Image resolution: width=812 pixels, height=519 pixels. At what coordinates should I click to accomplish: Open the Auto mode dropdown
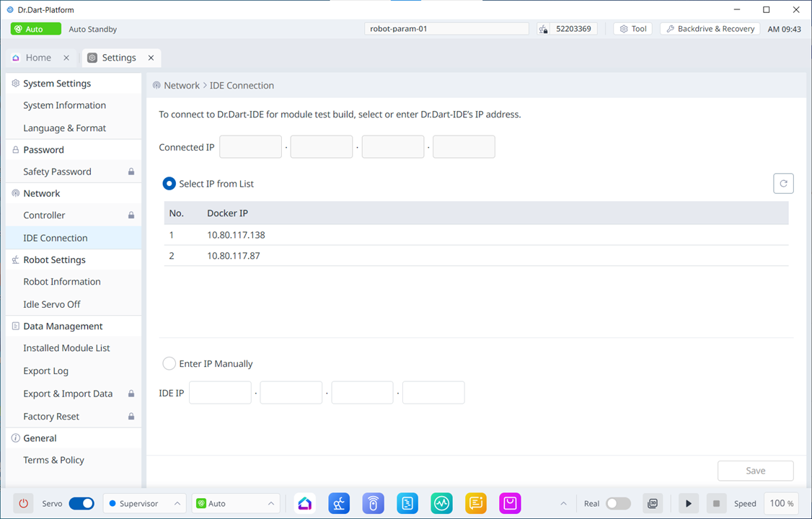[x=237, y=503]
